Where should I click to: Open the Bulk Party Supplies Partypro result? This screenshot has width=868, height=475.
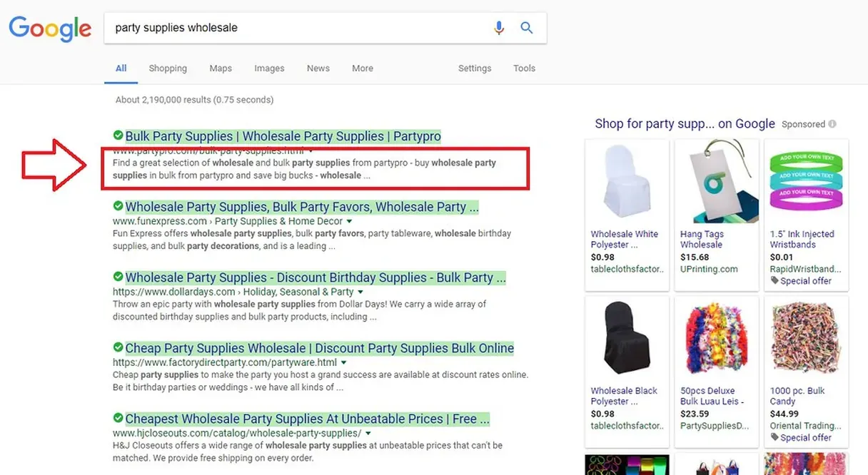pyautogui.click(x=281, y=136)
